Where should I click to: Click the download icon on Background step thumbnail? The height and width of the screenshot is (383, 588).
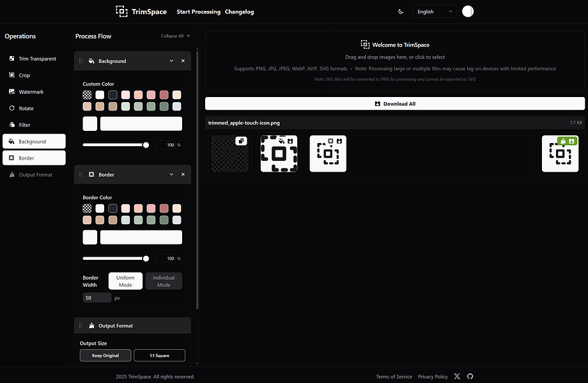(290, 141)
